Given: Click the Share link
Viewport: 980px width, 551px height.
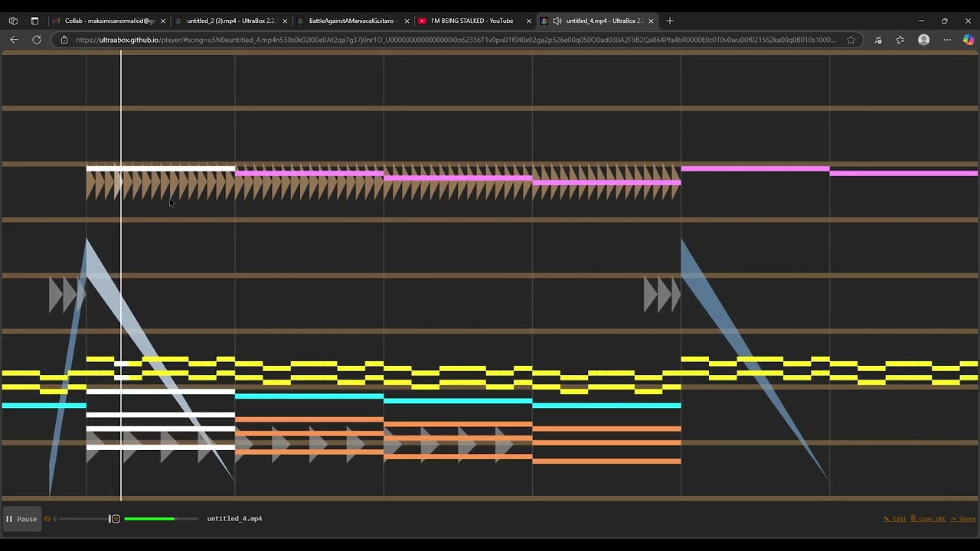Looking at the screenshot, I should coord(963,519).
